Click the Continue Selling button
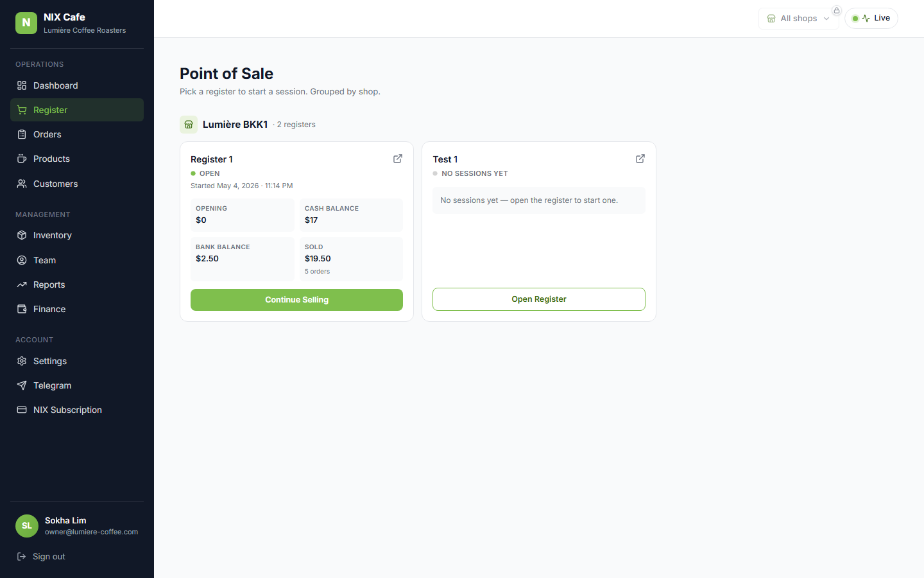924x578 pixels. [x=296, y=300]
